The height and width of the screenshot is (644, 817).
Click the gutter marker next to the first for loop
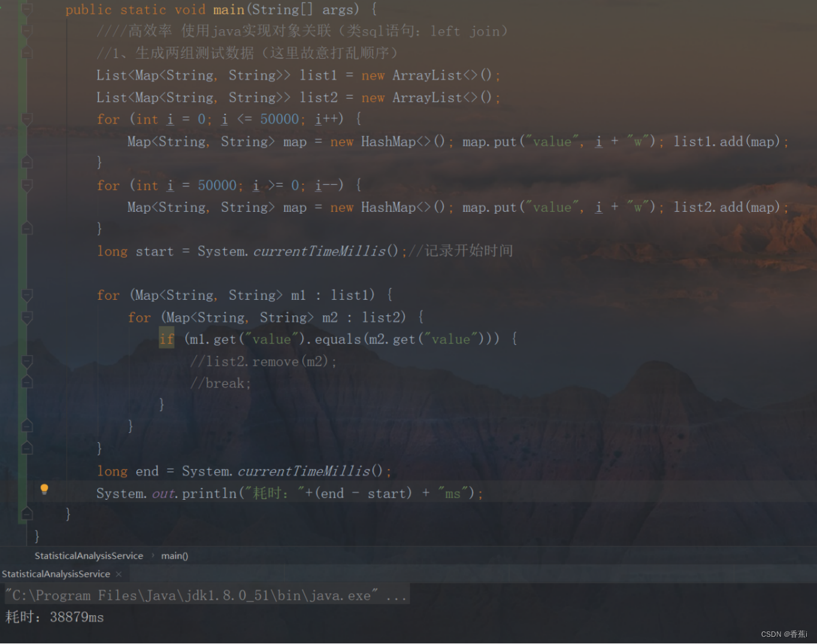coord(27,119)
